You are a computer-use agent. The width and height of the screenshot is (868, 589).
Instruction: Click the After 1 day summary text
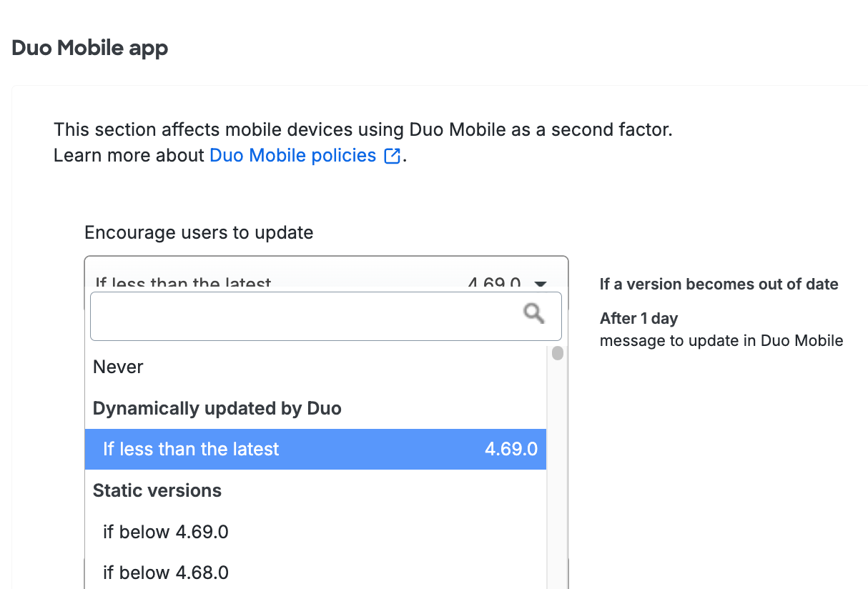tap(638, 318)
